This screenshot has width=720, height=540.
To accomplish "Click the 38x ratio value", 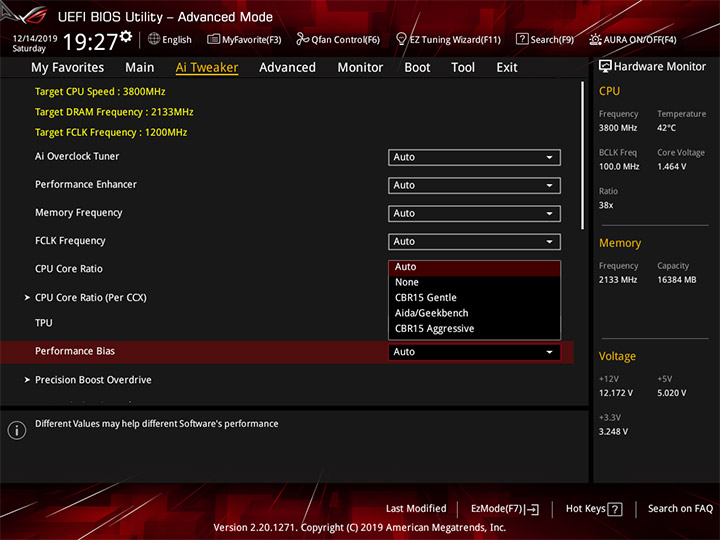I will click(606, 205).
